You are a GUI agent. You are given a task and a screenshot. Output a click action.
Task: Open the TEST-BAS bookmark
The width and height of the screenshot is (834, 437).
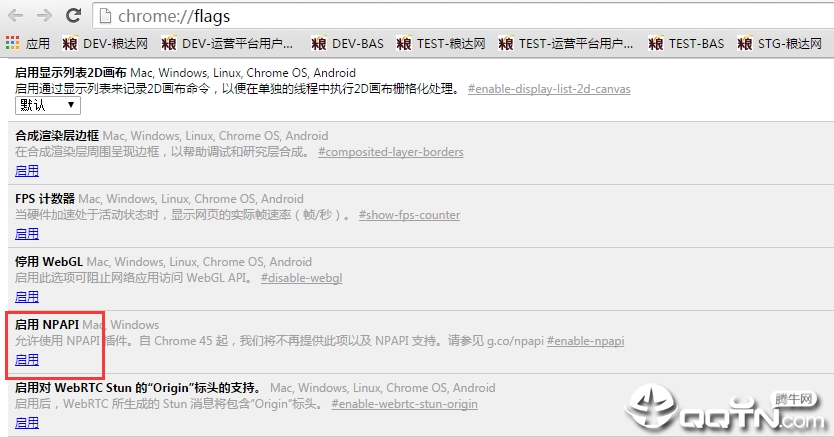coord(686,43)
